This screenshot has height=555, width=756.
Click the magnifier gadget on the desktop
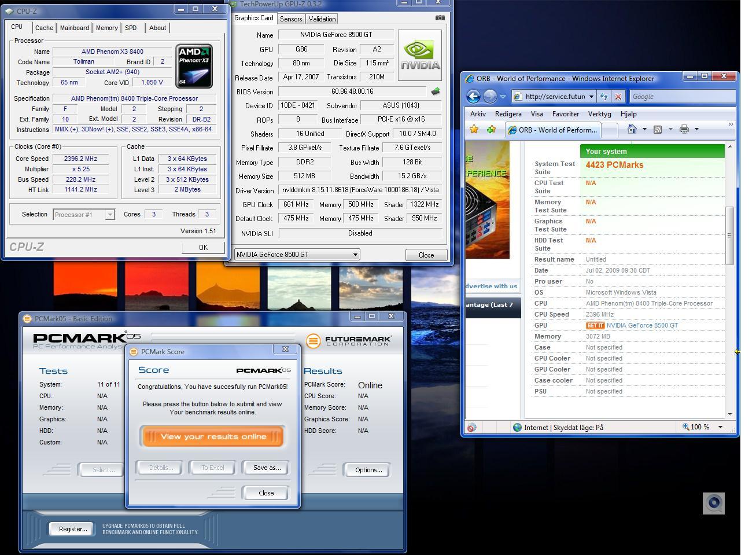(x=714, y=503)
